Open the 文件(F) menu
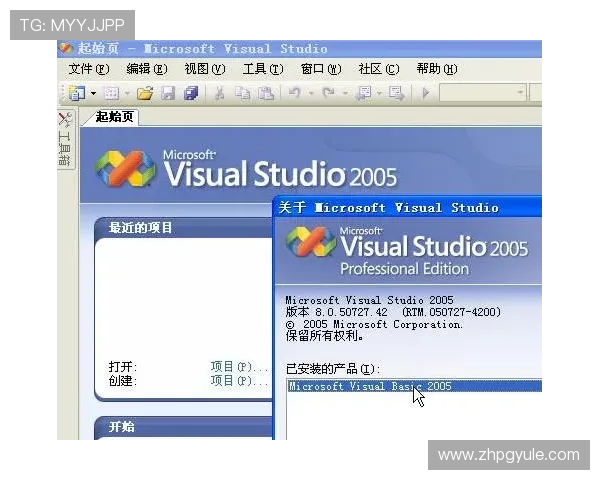 [88, 69]
